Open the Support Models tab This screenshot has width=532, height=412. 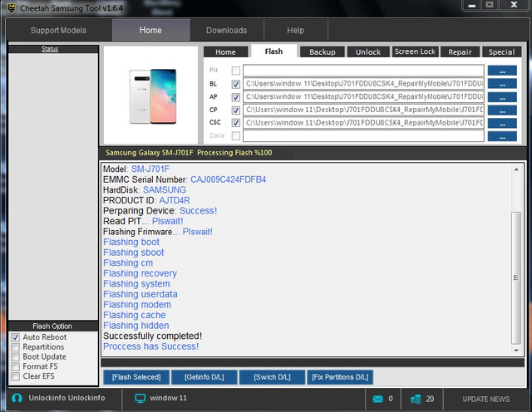pyautogui.click(x=59, y=30)
